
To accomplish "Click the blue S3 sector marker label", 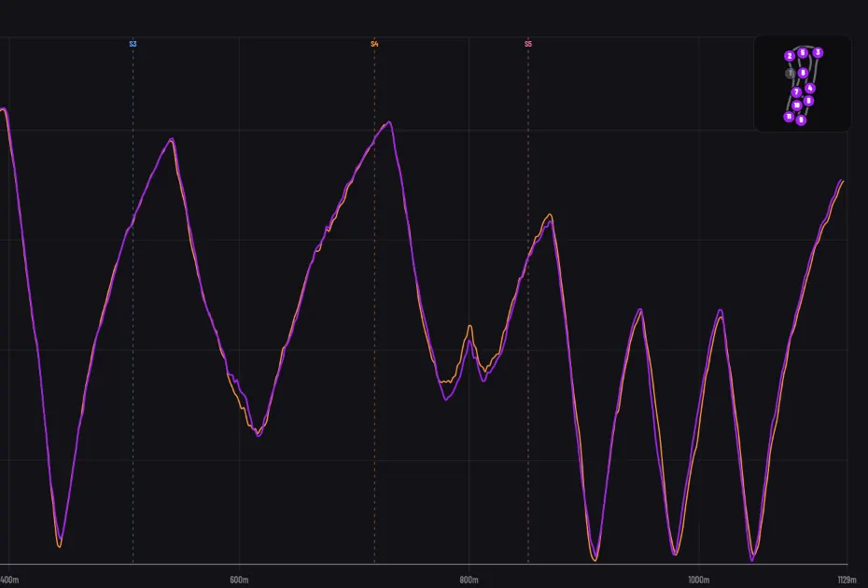I will pos(133,44).
